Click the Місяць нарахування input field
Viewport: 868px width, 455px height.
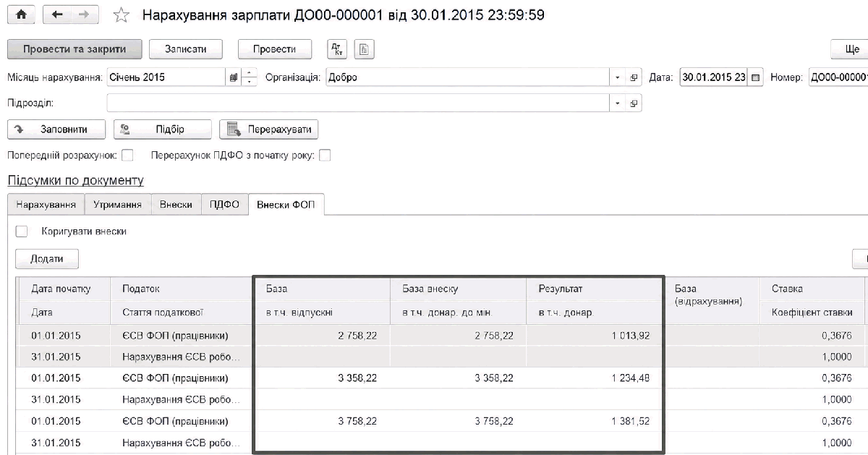pyautogui.click(x=167, y=77)
